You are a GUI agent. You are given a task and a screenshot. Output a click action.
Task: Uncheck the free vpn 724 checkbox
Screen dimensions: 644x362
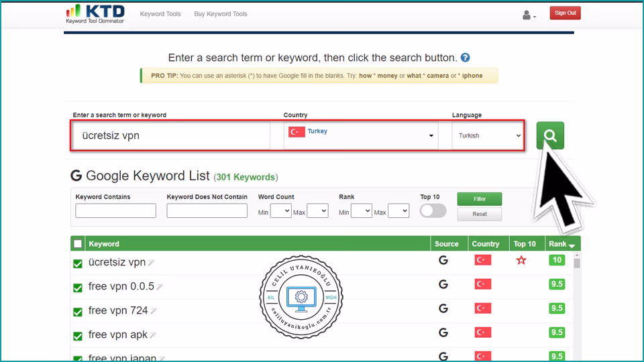78,312
